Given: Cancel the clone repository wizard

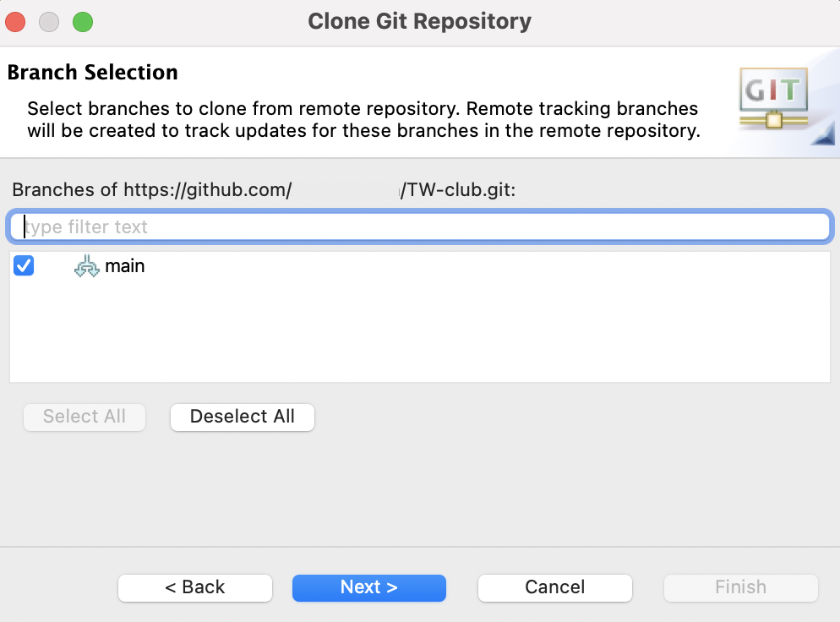Looking at the screenshot, I should pos(554,587).
